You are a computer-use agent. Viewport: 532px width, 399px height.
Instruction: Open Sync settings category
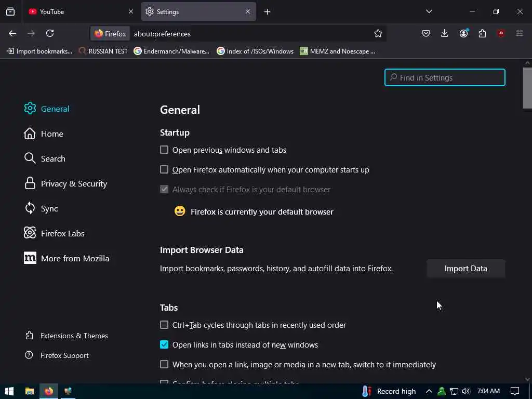coord(41,208)
